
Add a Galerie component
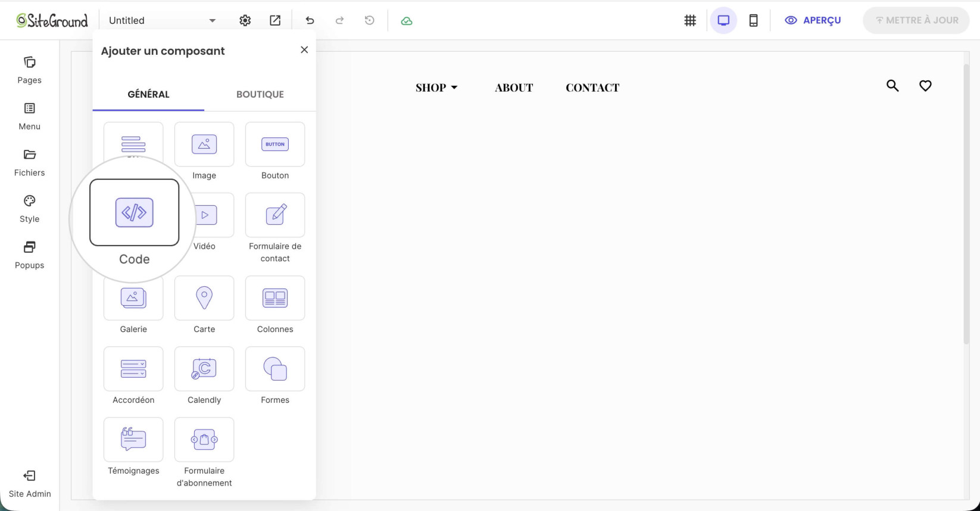133,297
